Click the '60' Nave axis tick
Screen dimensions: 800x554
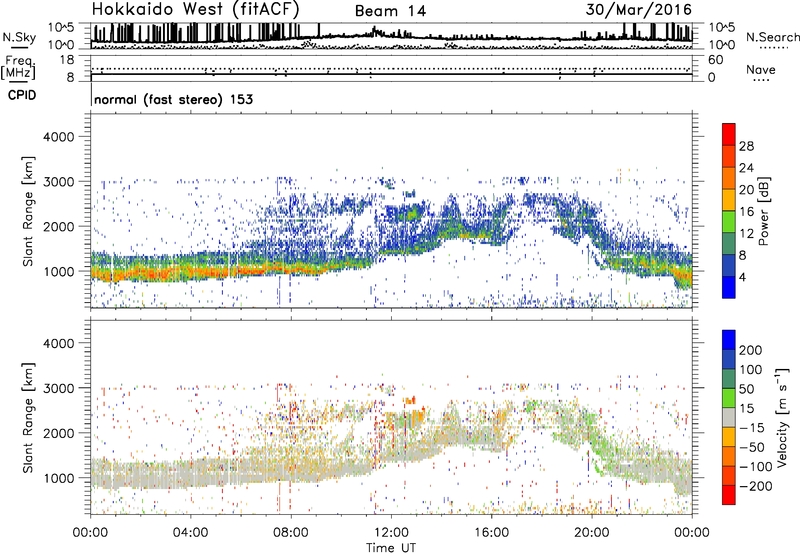716,60
